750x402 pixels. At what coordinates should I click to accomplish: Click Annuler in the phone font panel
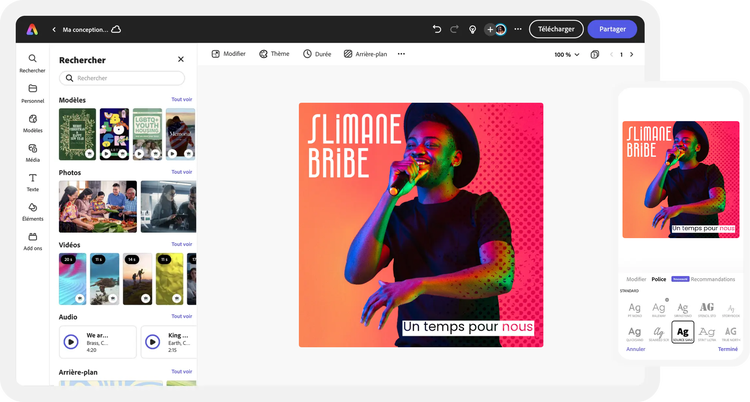pos(636,349)
